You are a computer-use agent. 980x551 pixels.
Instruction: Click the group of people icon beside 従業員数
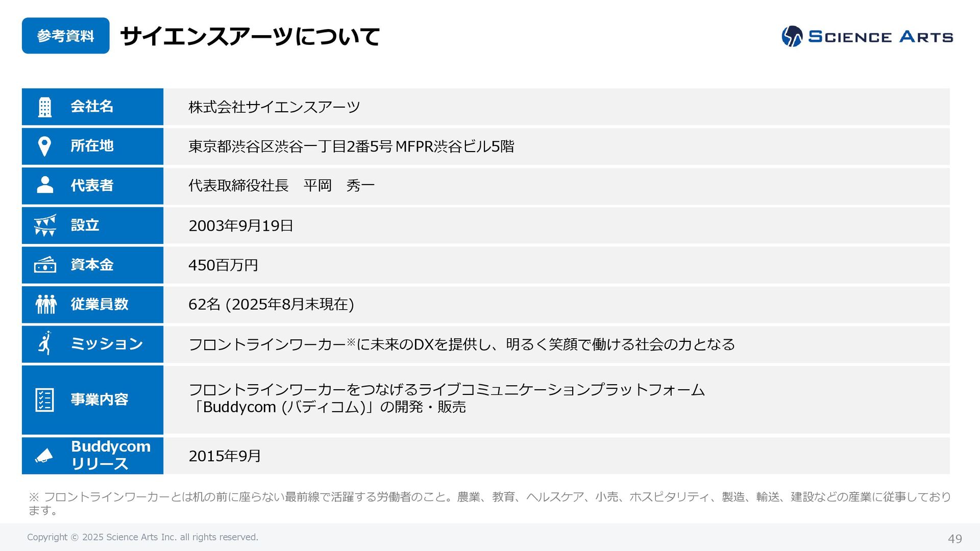[x=46, y=305]
